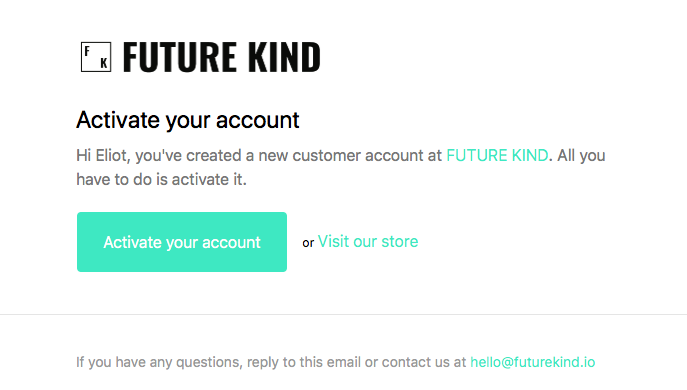Open the hello@futurekind.io email link
Viewport: 687px width, 390px height.
[x=533, y=362]
